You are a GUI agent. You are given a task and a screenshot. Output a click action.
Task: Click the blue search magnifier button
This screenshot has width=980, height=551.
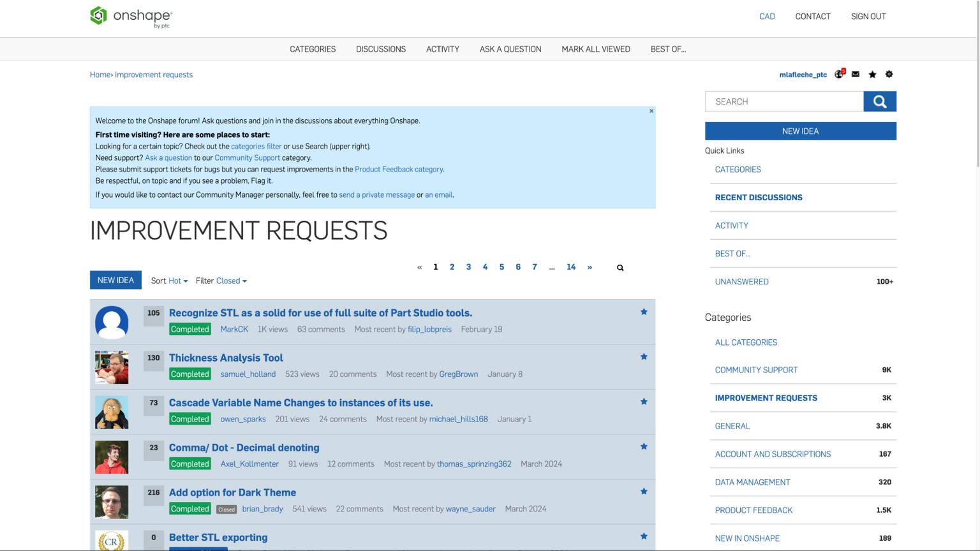click(x=880, y=101)
